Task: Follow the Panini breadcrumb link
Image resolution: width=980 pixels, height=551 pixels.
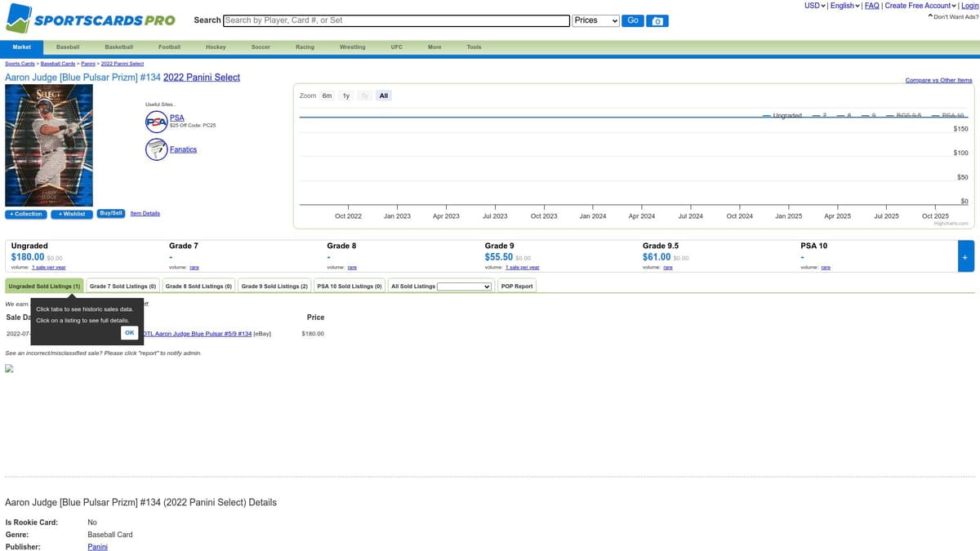Action: pos(88,64)
